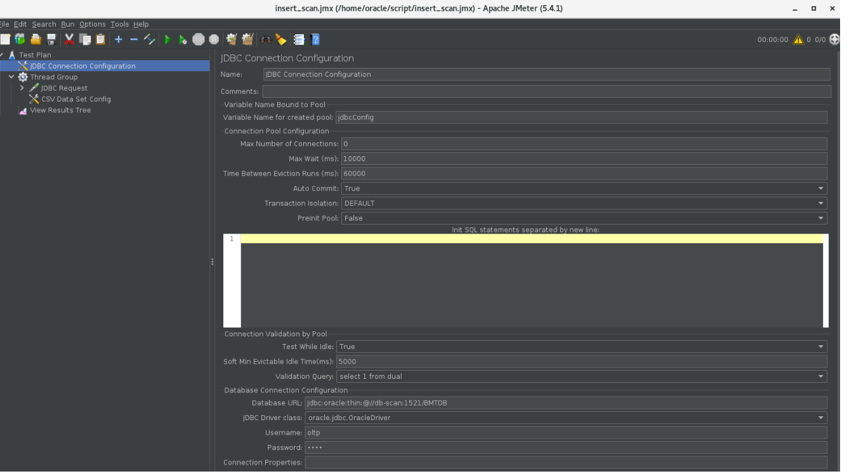
Task: Open the Options menu
Action: tap(92, 24)
